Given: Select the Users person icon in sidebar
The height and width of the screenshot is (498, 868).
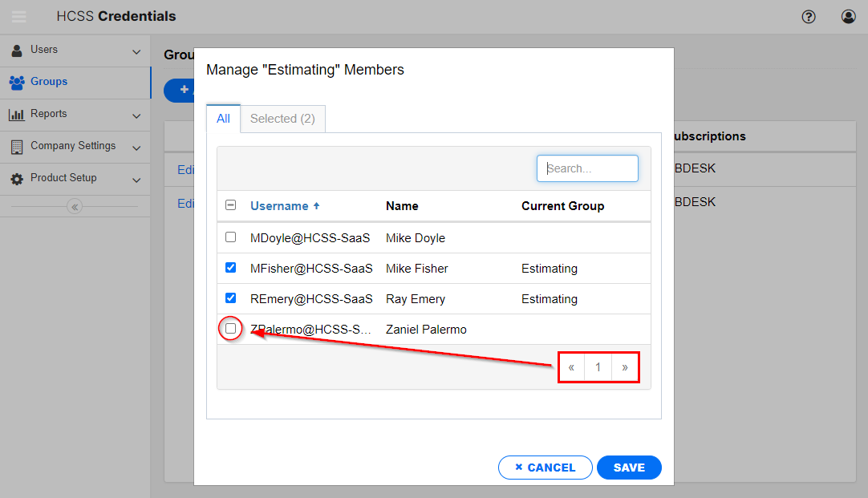Looking at the screenshot, I should coord(18,50).
